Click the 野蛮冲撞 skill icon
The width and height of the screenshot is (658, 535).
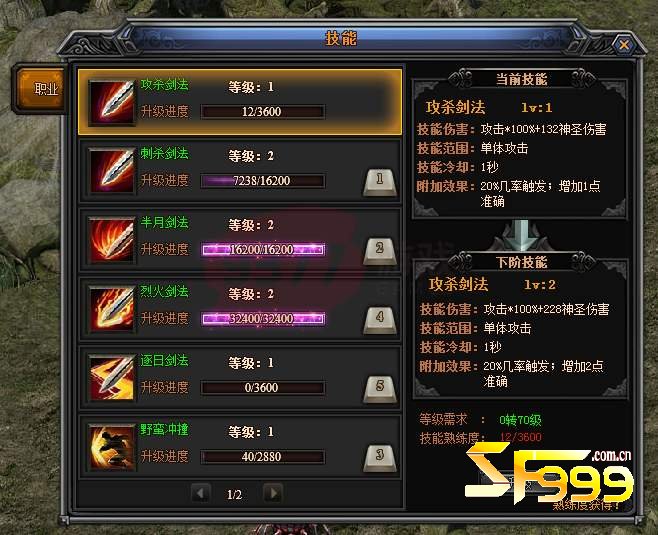(x=112, y=448)
